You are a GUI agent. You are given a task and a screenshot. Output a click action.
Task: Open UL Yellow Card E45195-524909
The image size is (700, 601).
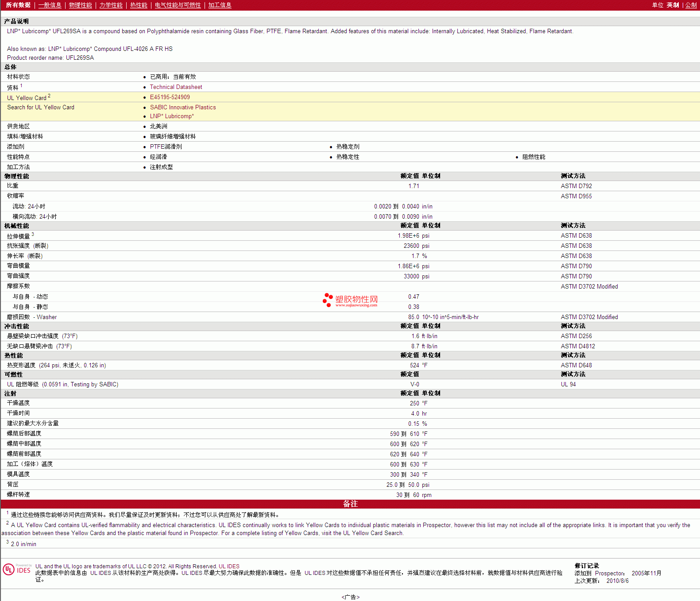coord(170,97)
